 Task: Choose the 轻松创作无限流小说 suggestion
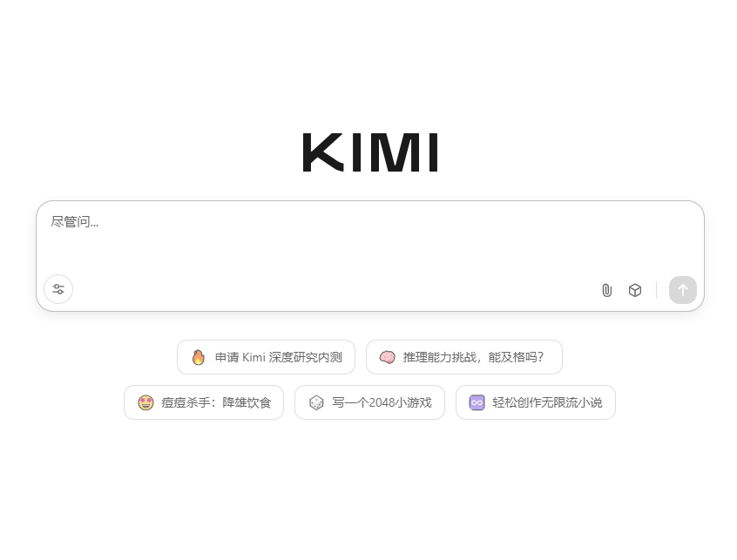click(536, 402)
